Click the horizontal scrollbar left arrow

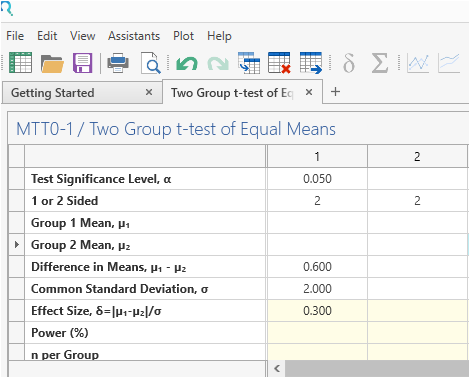pyautogui.click(x=277, y=368)
